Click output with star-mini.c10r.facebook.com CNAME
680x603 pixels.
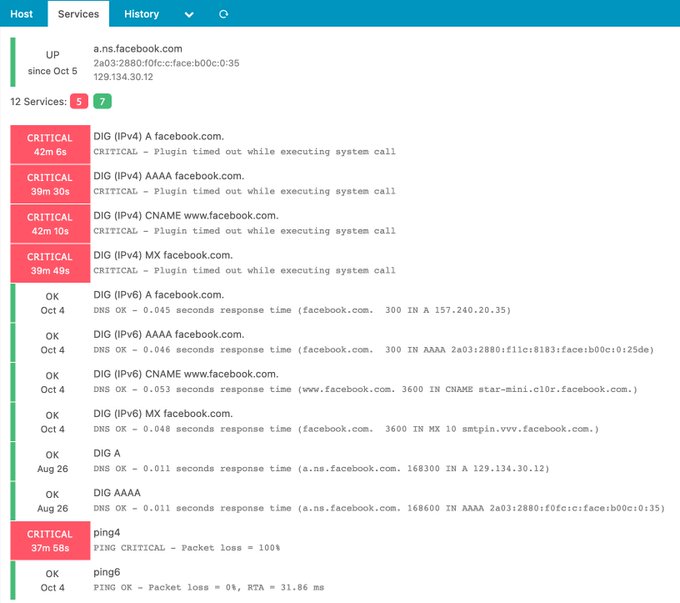pyautogui.click(x=365, y=389)
